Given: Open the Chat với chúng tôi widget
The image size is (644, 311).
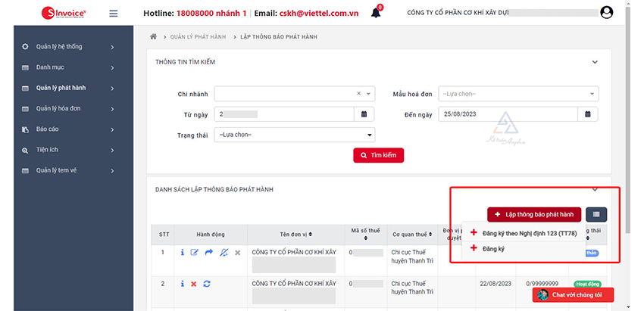Looking at the screenshot, I should pos(573,294).
